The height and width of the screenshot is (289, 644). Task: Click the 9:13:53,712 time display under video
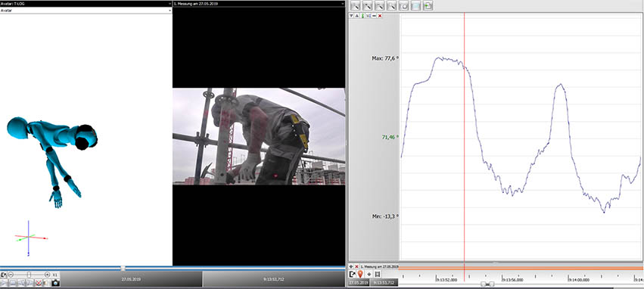[273, 279]
